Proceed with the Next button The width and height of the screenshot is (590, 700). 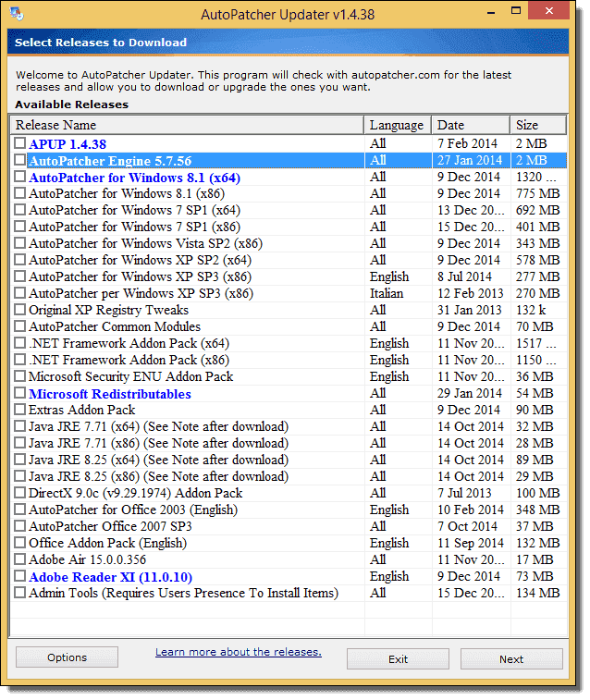(x=511, y=659)
